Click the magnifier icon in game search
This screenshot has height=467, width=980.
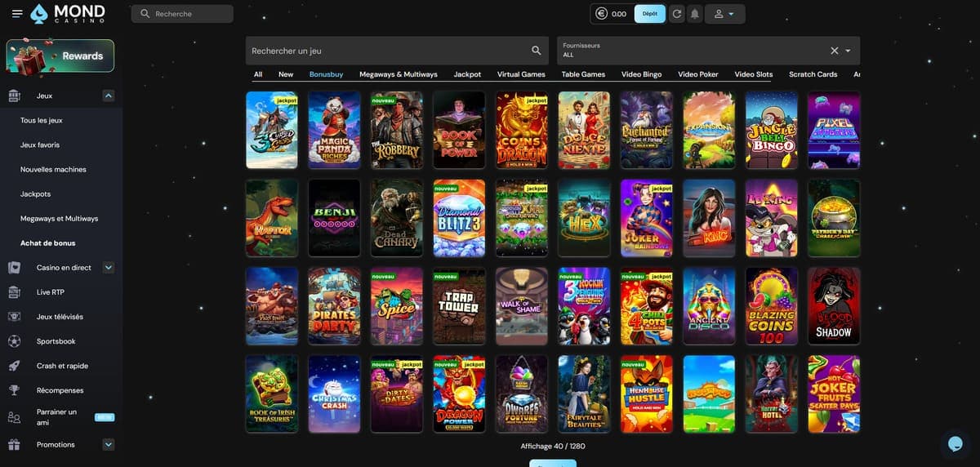click(537, 51)
